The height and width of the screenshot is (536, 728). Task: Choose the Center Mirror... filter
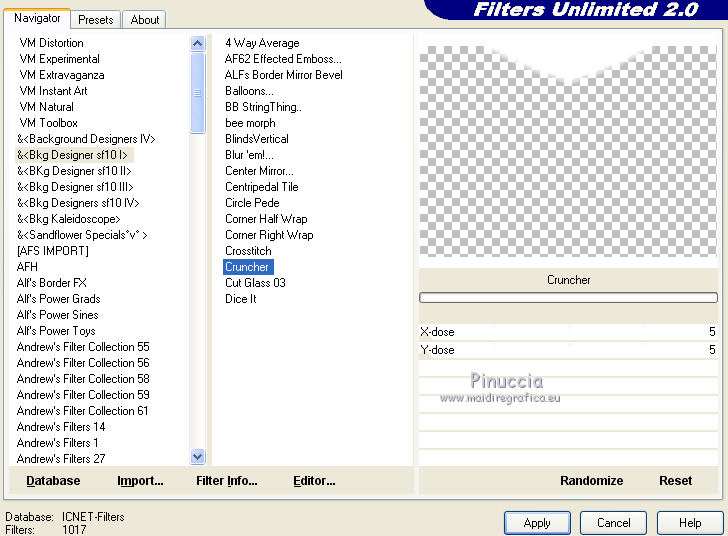coord(259,171)
